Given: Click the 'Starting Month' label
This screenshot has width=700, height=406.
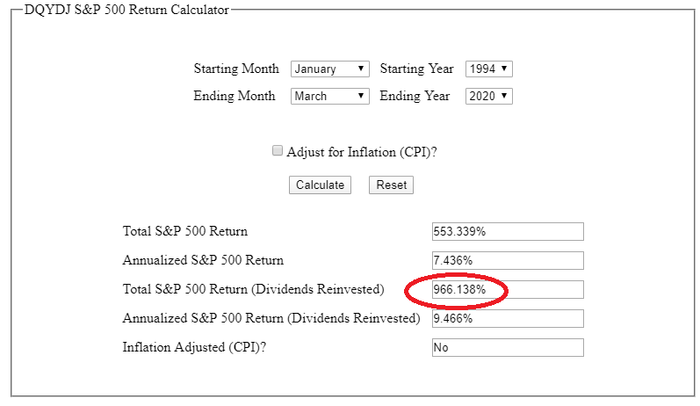Looking at the screenshot, I should point(238,70).
